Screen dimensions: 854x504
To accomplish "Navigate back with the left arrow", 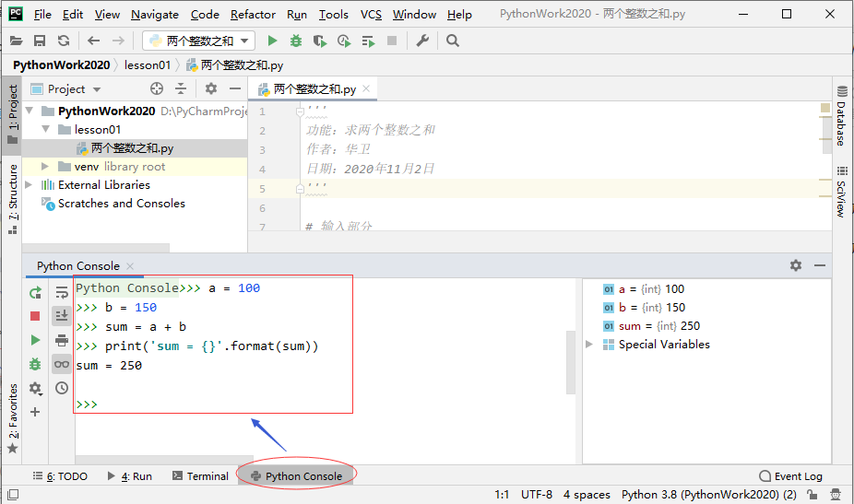I will click(x=94, y=41).
